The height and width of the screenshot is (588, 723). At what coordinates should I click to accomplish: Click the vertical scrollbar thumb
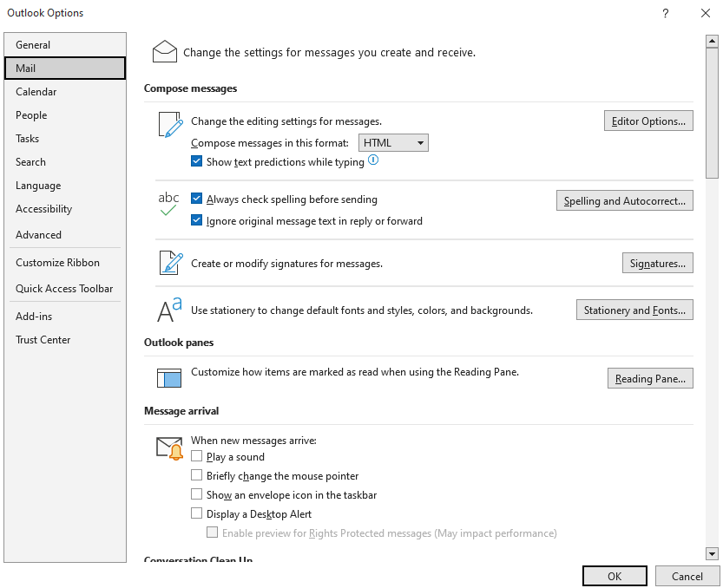712,113
